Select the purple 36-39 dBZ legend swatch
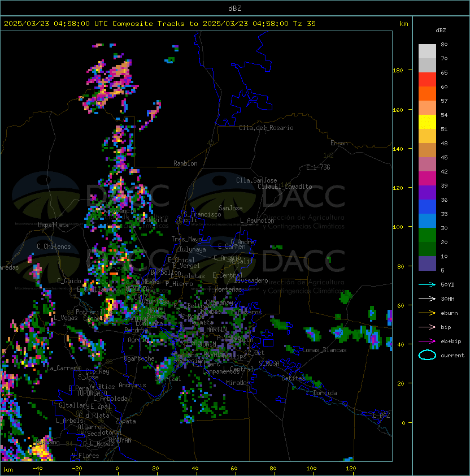Viewport: 470px width, 476px height. click(427, 193)
